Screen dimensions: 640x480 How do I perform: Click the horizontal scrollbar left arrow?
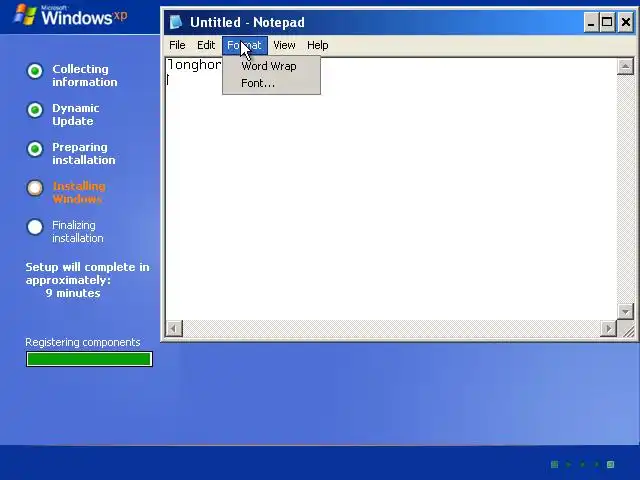pos(174,328)
